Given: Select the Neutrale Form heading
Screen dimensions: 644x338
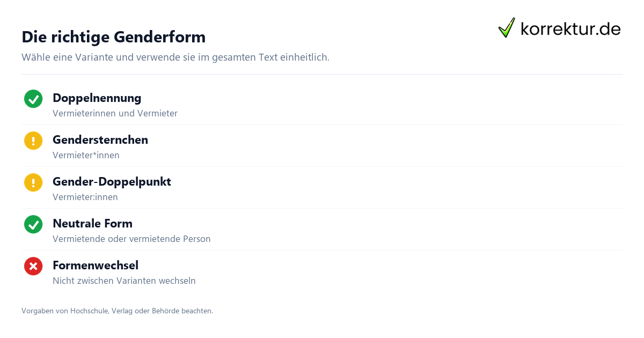Looking at the screenshot, I should coord(92,224).
